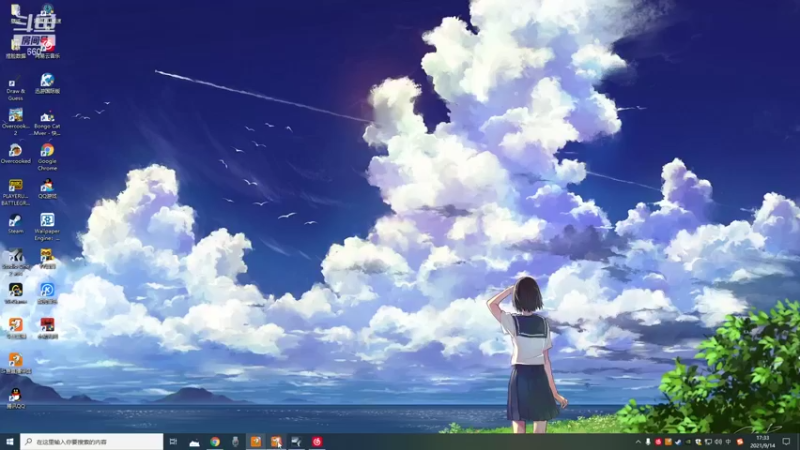This screenshot has height=450, width=800.
Task: Select the WeGame desktop icon
Action: click(15, 293)
